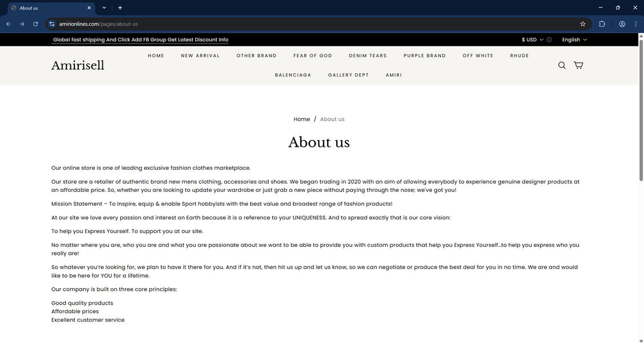Click 'Our online store is one of leading' sentence
The image size is (644, 344).
coord(151,168)
